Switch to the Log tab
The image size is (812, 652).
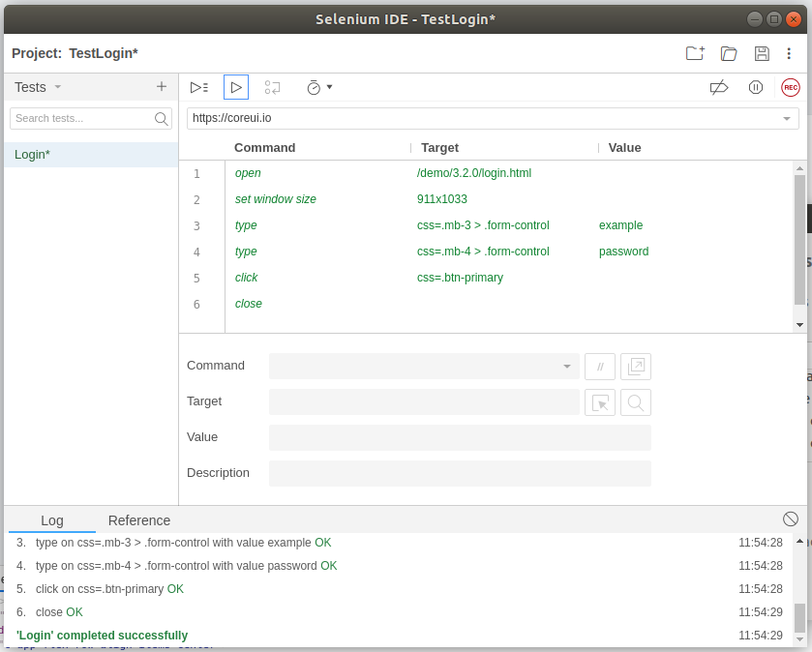[x=52, y=520]
